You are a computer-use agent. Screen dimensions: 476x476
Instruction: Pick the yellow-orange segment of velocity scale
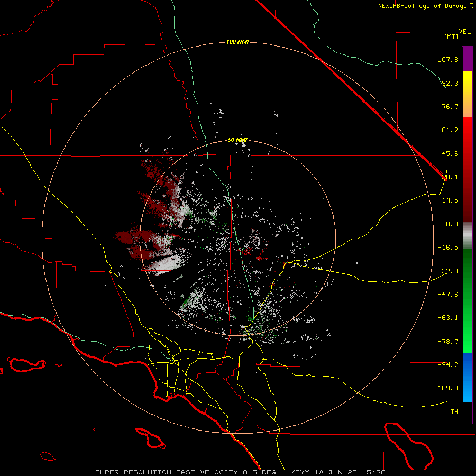click(467, 94)
